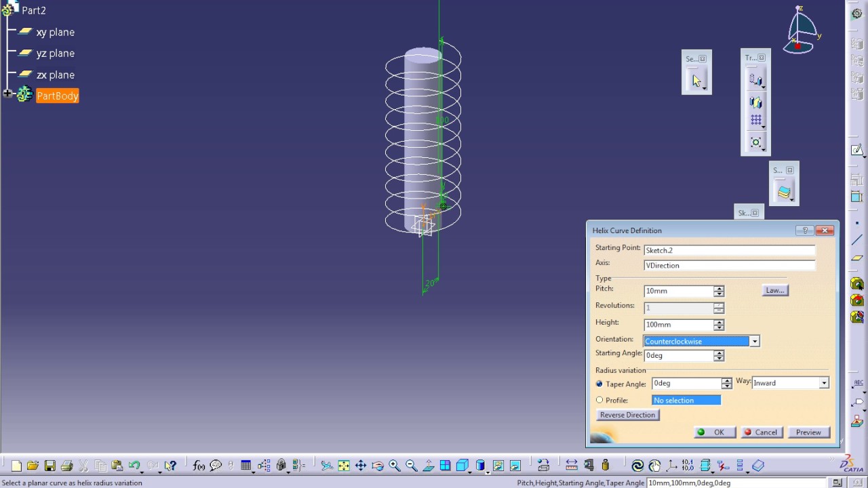Click the Paste clipboard icon
The image size is (868, 488).
coord(117,466)
